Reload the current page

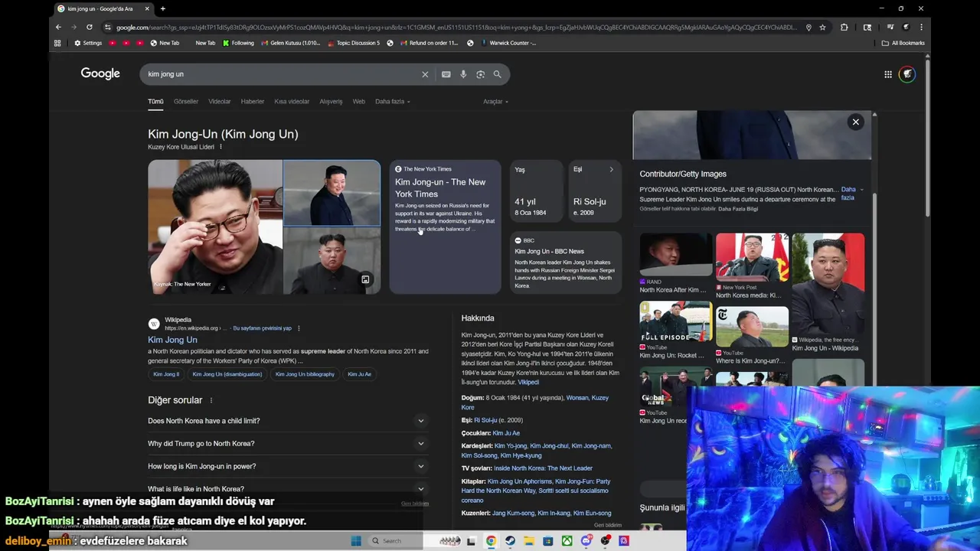(89, 27)
